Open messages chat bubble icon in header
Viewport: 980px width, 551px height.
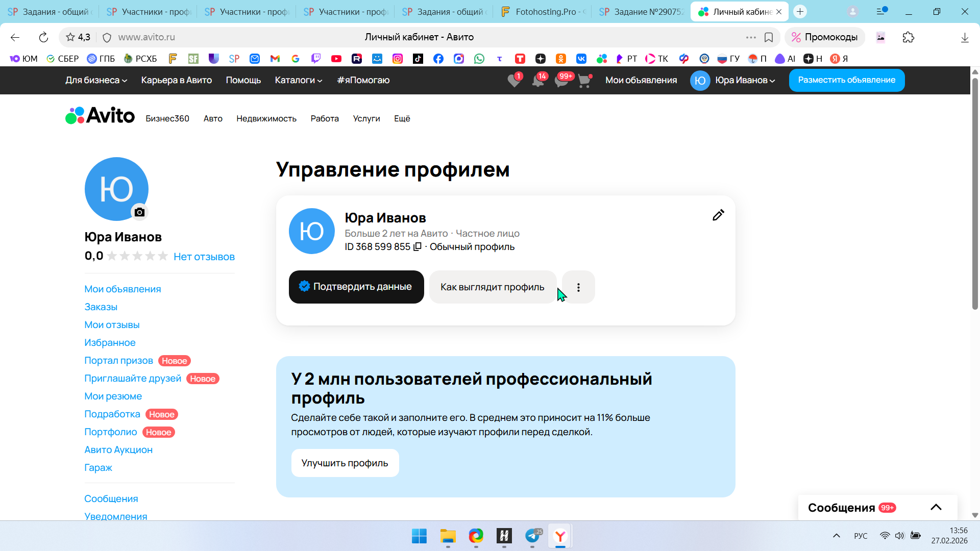coord(561,81)
